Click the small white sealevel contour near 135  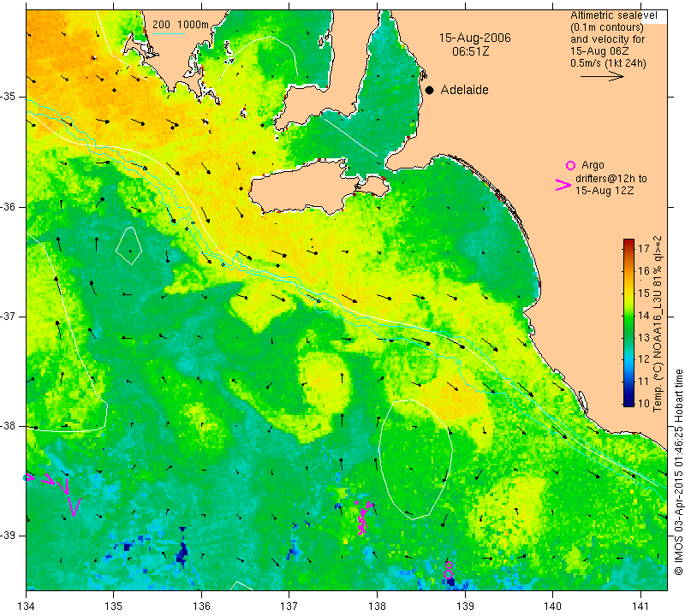(x=129, y=246)
